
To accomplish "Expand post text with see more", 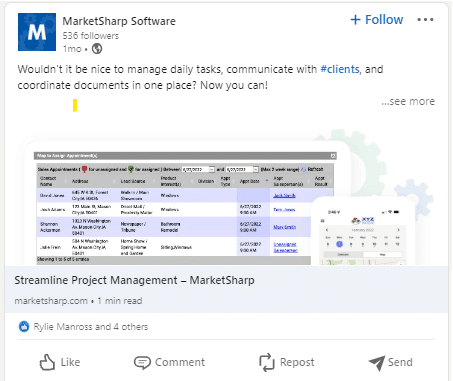I will pos(408,101).
